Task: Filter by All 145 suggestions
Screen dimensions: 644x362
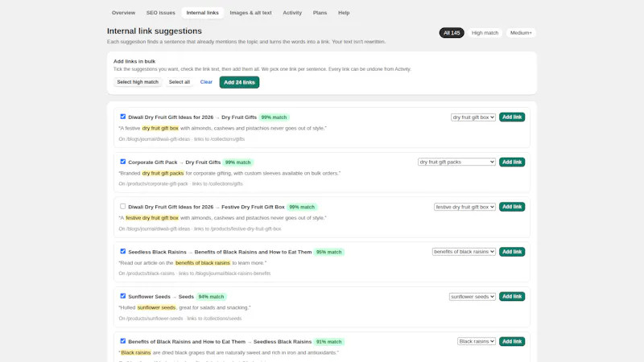Action: tap(452, 33)
